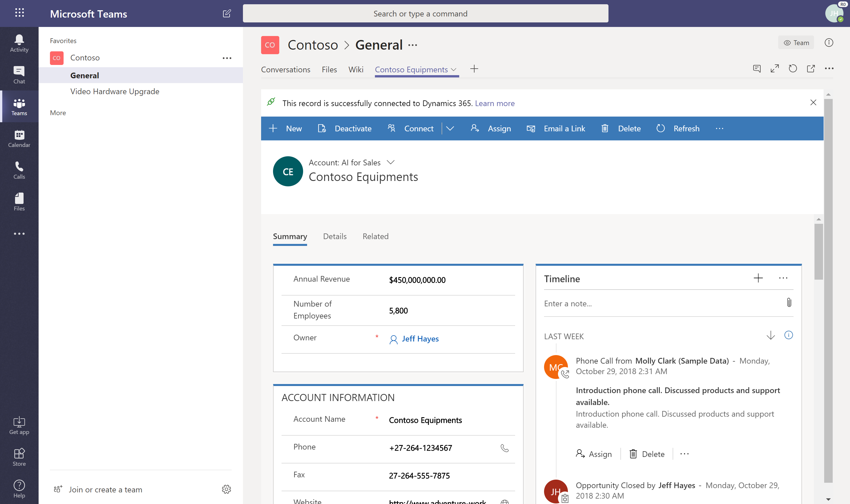
Task: Expand Contoso Equipments tab dropdown chevron
Action: (x=454, y=69)
